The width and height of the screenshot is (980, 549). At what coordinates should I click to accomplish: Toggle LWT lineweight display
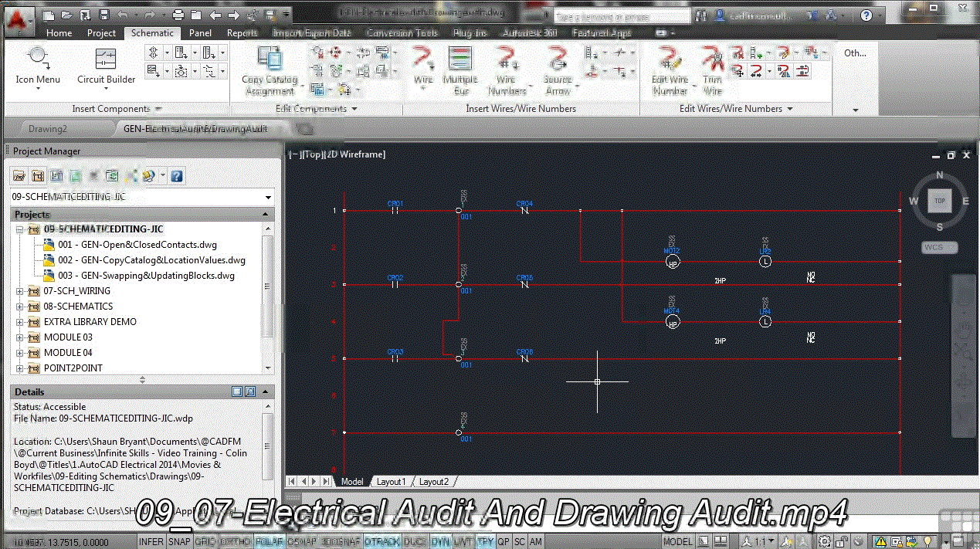point(463,541)
